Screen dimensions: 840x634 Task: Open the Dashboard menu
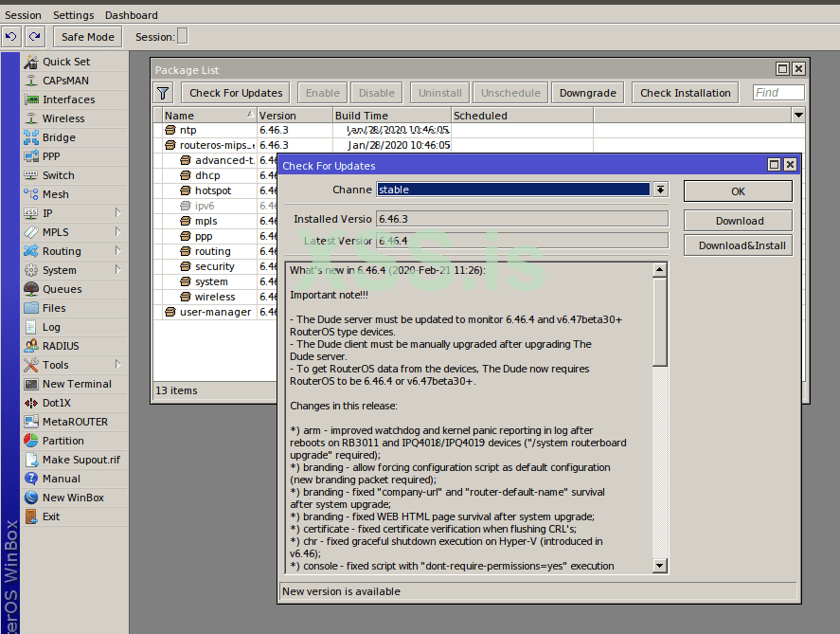click(131, 15)
